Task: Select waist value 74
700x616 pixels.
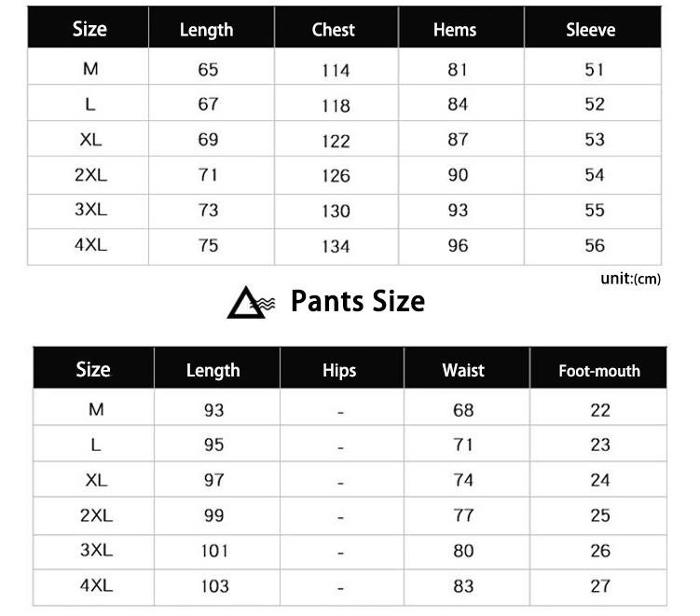Action: pos(463,480)
